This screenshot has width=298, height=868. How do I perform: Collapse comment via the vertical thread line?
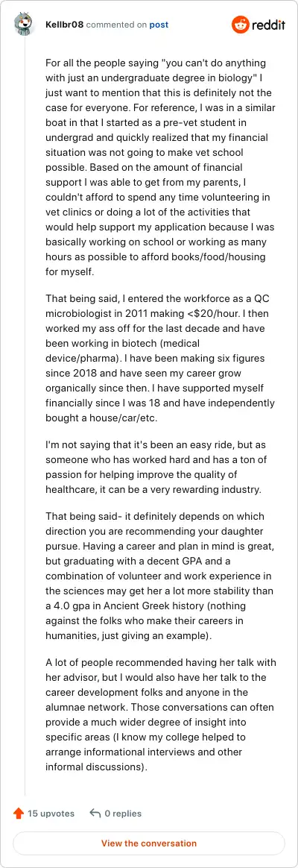point(25,415)
